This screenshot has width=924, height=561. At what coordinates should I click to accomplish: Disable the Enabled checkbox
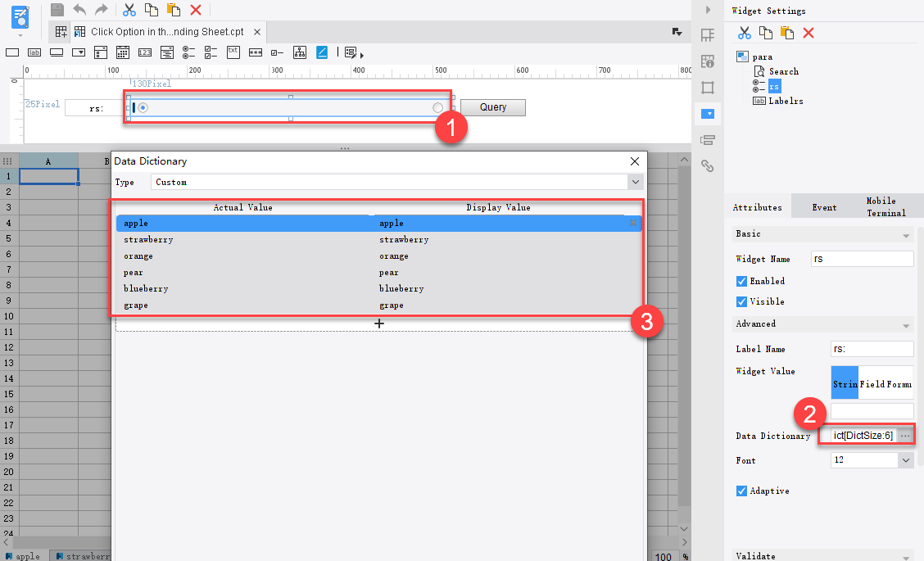(741, 281)
